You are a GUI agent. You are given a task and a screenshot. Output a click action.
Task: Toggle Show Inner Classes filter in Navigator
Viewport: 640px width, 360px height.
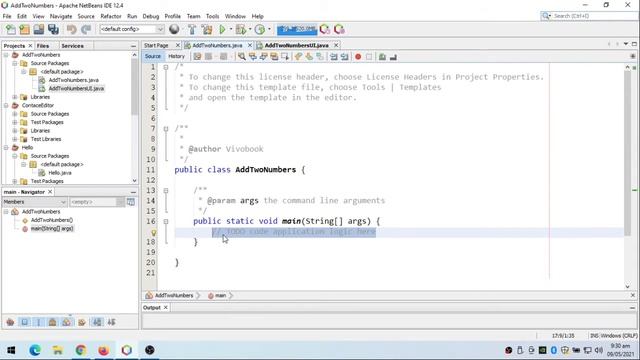[x=66, y=322]
